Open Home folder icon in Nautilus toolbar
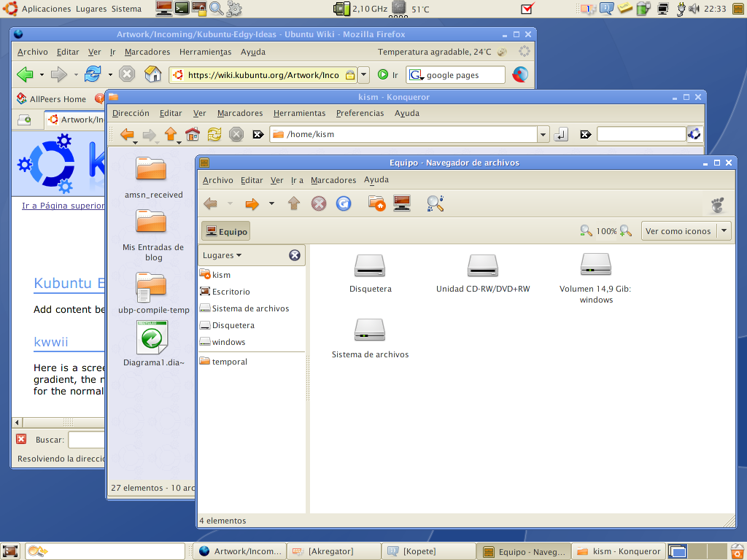Image resolution: width=747 pixels, height=560 pixels. pos(376,203)
